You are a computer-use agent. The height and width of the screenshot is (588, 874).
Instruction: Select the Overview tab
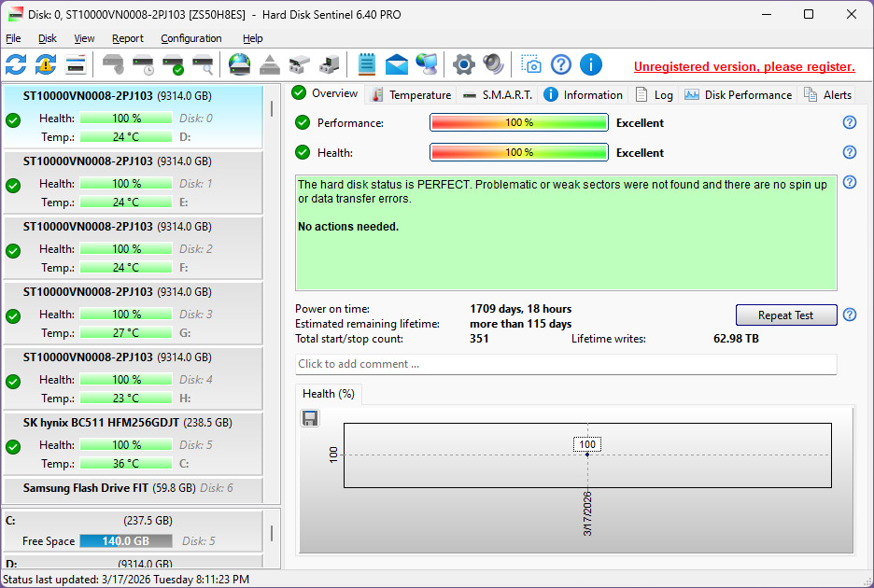(x=326, y=93)
